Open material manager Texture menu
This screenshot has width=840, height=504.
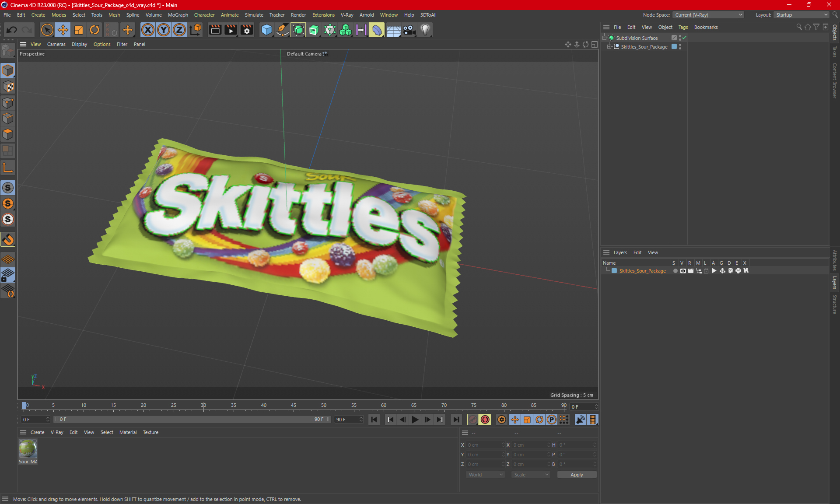tap(150, 432)
